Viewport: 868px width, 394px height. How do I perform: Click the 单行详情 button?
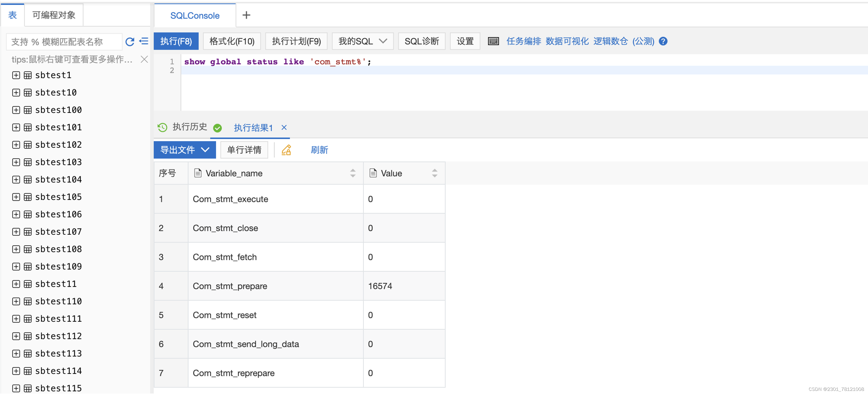point(244,150)
